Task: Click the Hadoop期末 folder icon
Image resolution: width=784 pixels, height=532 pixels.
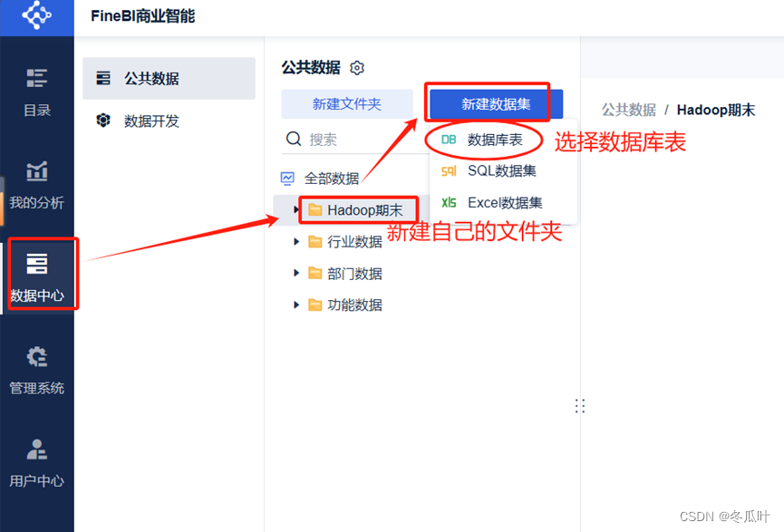Action: (315, 210)
